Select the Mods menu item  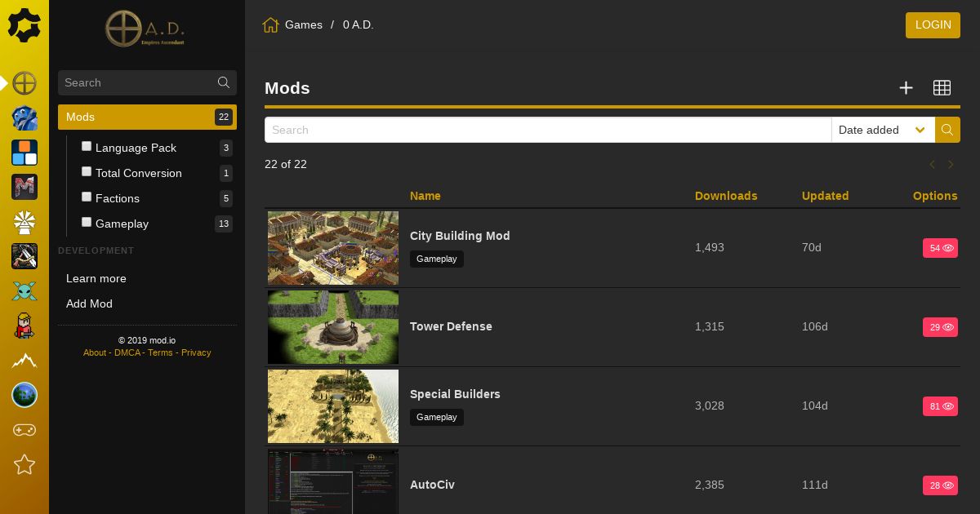[147, 117]
